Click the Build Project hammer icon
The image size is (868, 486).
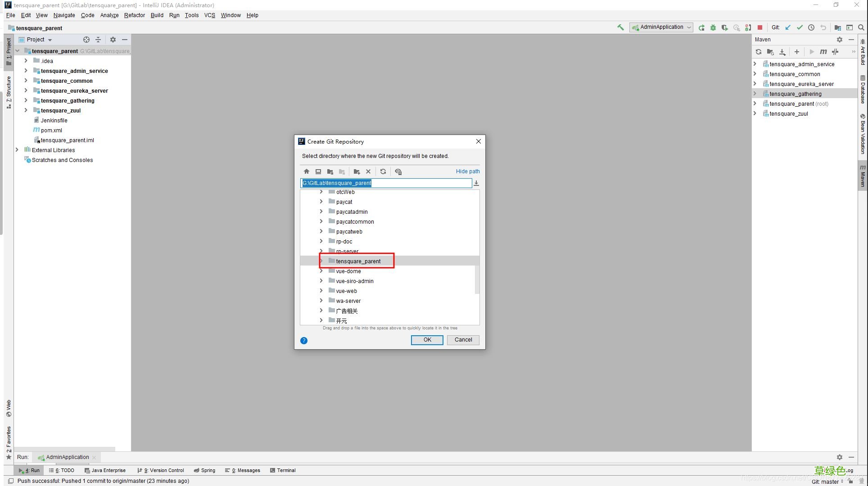(x=621, y=27)
